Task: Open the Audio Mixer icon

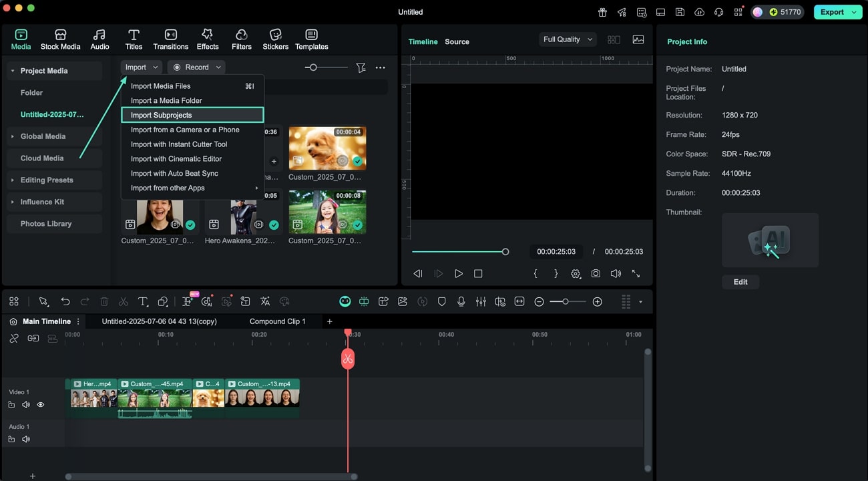Action: pyautogui.click(x=481, y=301)
